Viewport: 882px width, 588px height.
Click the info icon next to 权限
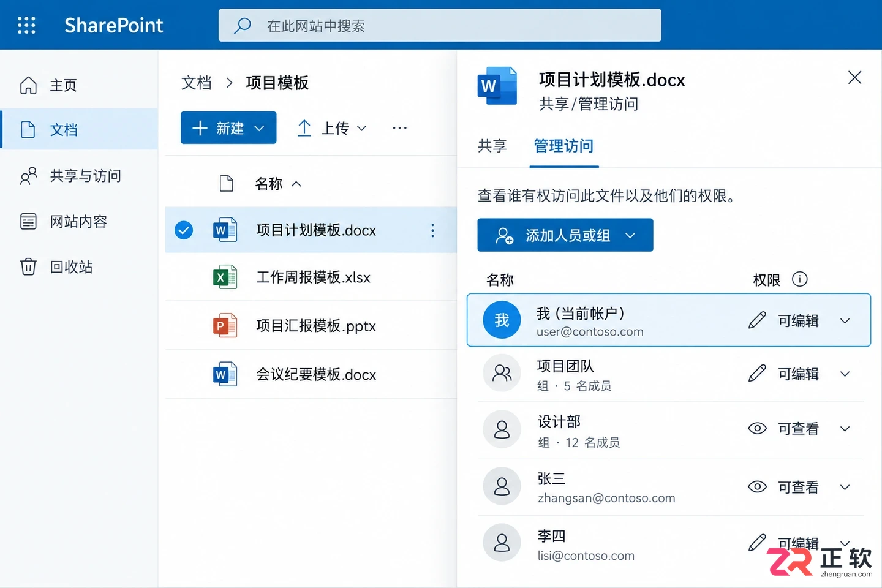(800, 279)
